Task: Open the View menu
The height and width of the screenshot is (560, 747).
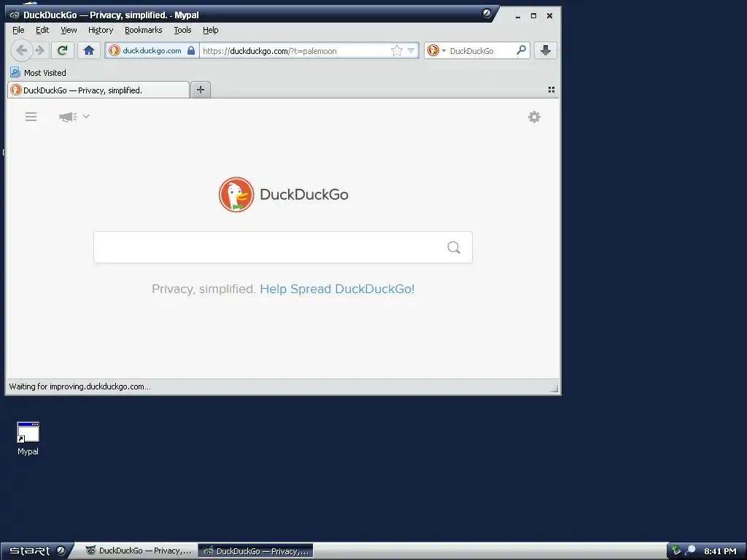Action: pyautogui.click(x=69, y=30)
